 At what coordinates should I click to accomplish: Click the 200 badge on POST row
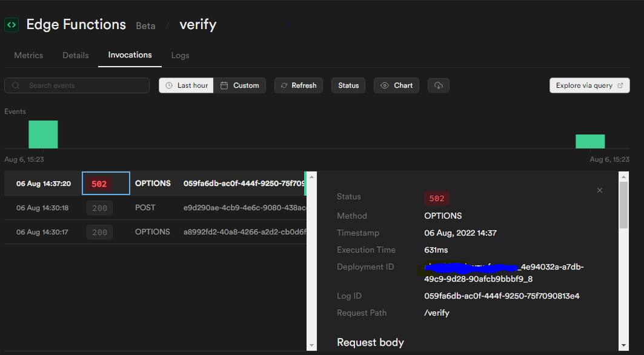99,208
